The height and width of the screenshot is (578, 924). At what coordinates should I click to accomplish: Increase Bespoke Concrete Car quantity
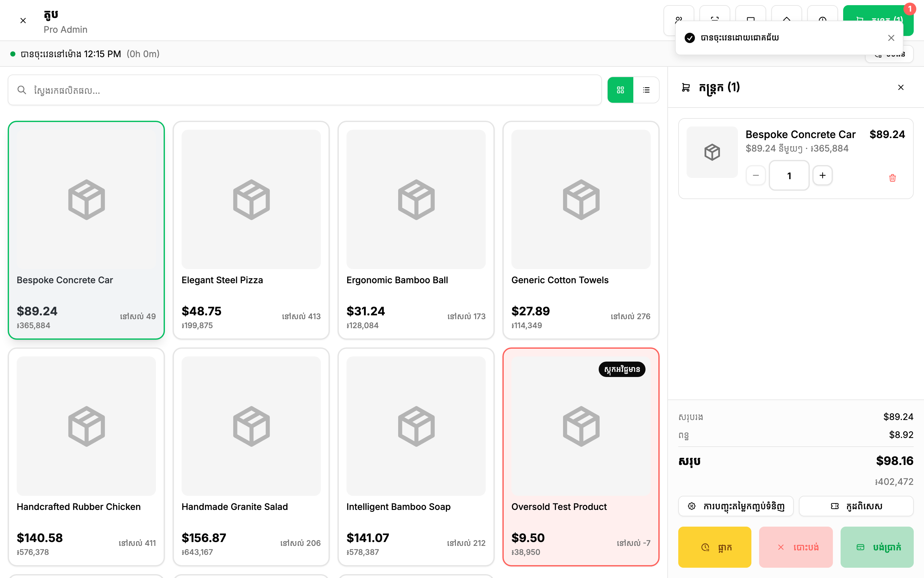(822, 175)
